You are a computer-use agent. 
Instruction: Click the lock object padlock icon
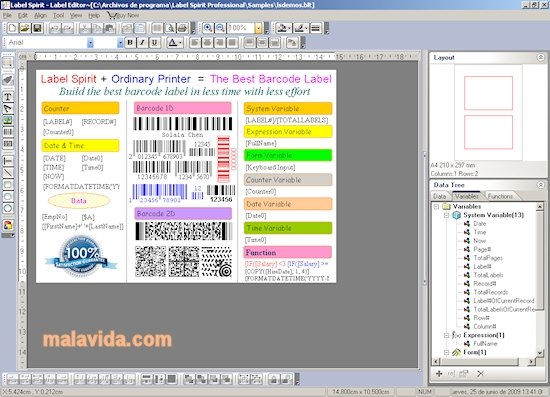point(274,379)
